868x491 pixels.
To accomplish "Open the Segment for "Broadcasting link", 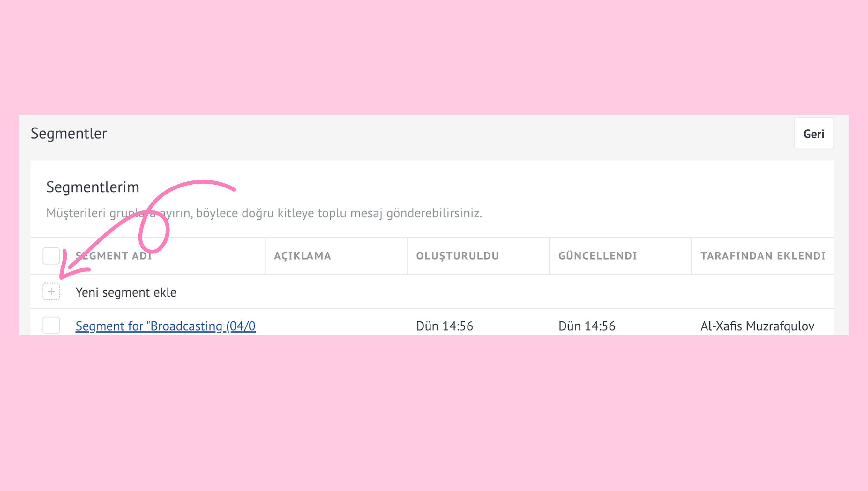I will [x=165, y=326].
